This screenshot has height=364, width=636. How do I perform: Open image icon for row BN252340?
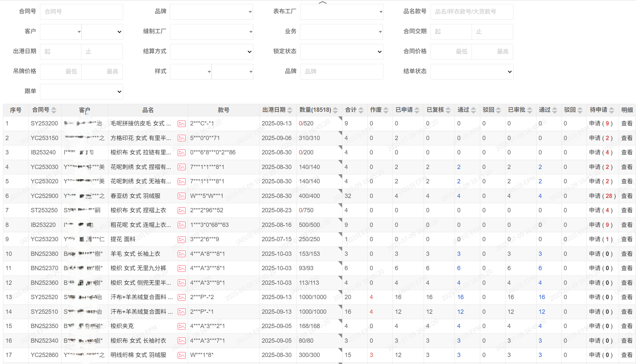[181, 341]
